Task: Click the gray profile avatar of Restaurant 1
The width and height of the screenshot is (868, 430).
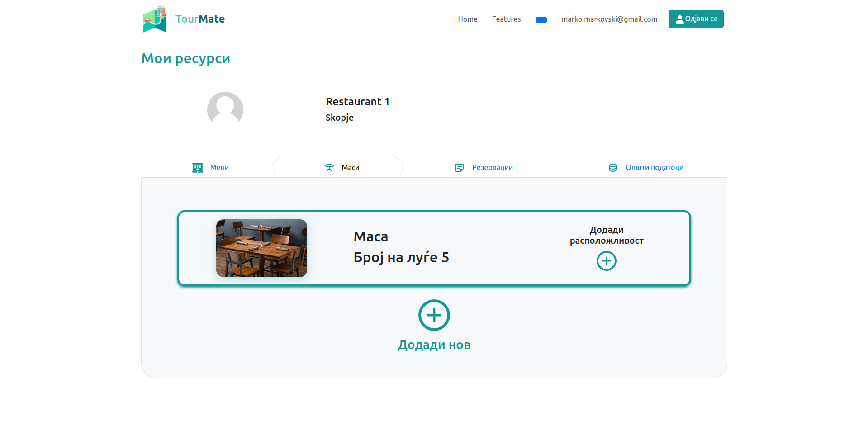Action: (225, 109)
